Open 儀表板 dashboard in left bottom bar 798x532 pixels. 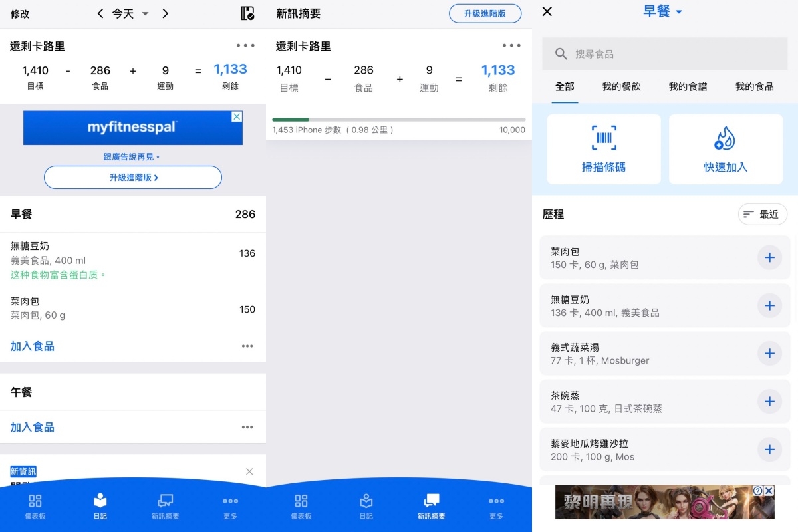point(35,506)
